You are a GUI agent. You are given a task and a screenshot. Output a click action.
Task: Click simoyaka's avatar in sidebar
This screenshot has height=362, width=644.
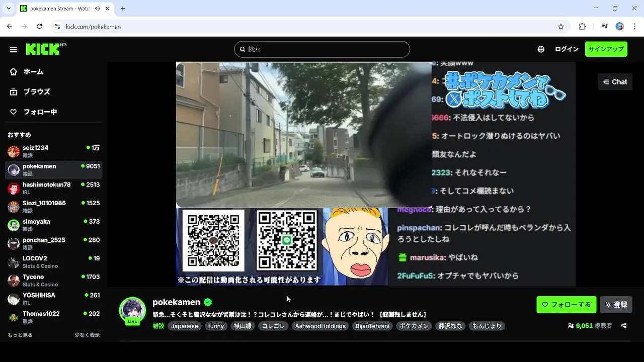point(14,225)
